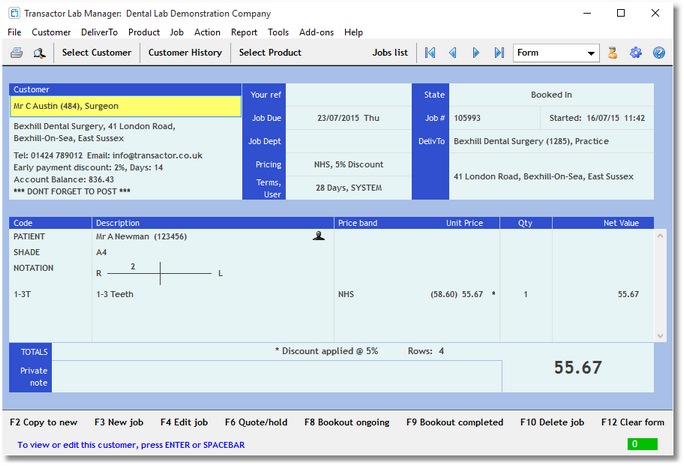Screen dimensions: 684x466
Task: Click the Qty column header
Action: click(525, 223)
